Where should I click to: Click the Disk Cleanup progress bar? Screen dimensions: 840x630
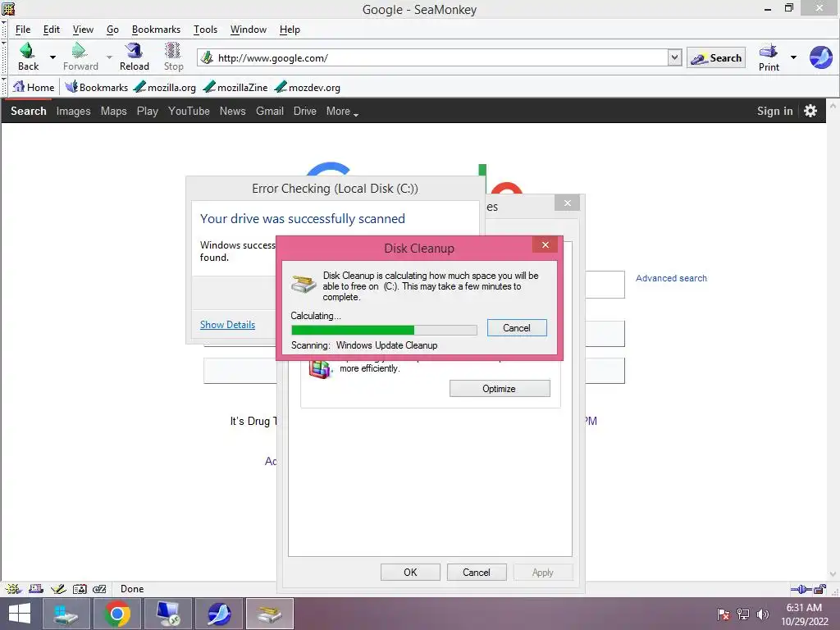pos(384,330)
